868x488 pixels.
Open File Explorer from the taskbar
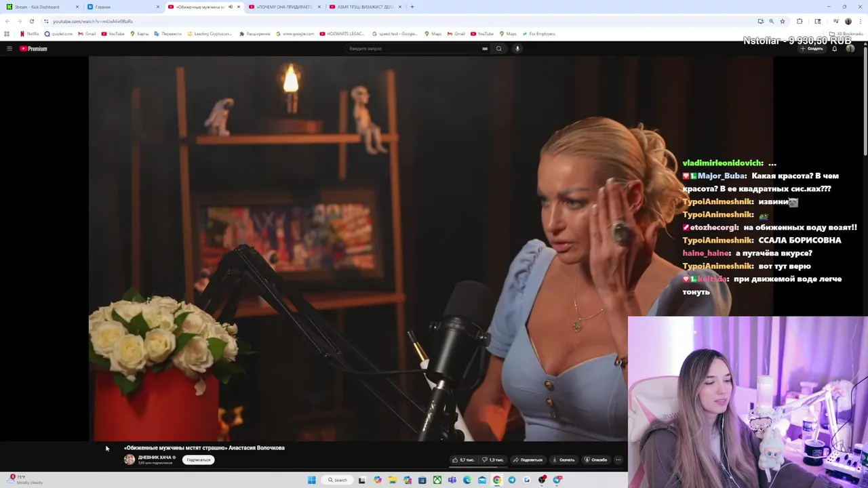click(393, 480)
